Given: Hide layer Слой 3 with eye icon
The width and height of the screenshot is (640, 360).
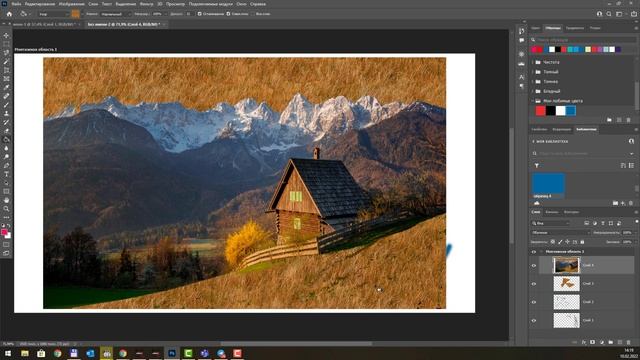Looking at the screenshot, I should click(533, 284).
